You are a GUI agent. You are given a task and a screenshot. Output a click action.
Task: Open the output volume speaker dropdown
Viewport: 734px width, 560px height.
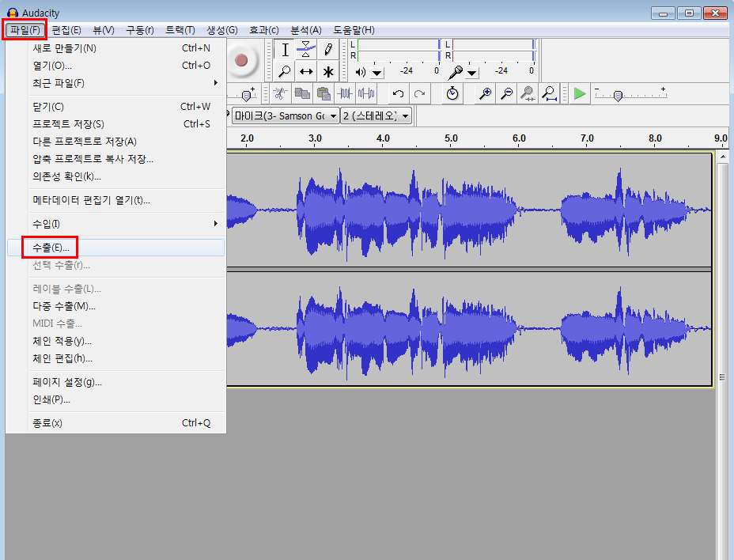pos(376,72)
